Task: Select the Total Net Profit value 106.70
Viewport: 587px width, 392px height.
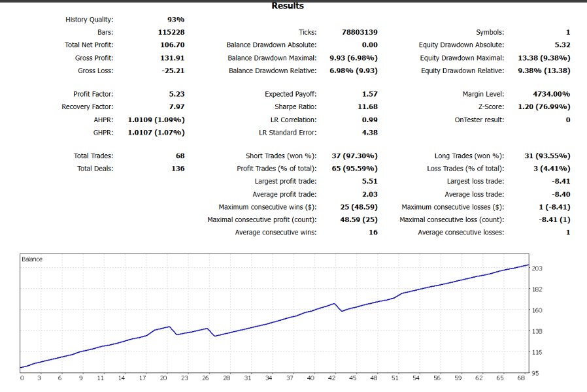Action: (172, 44)
